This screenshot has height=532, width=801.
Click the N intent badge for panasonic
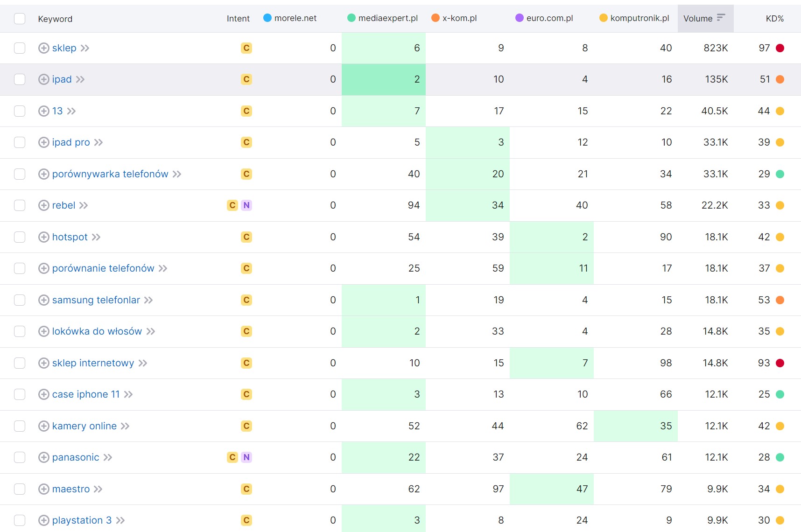tap(246, 457)
